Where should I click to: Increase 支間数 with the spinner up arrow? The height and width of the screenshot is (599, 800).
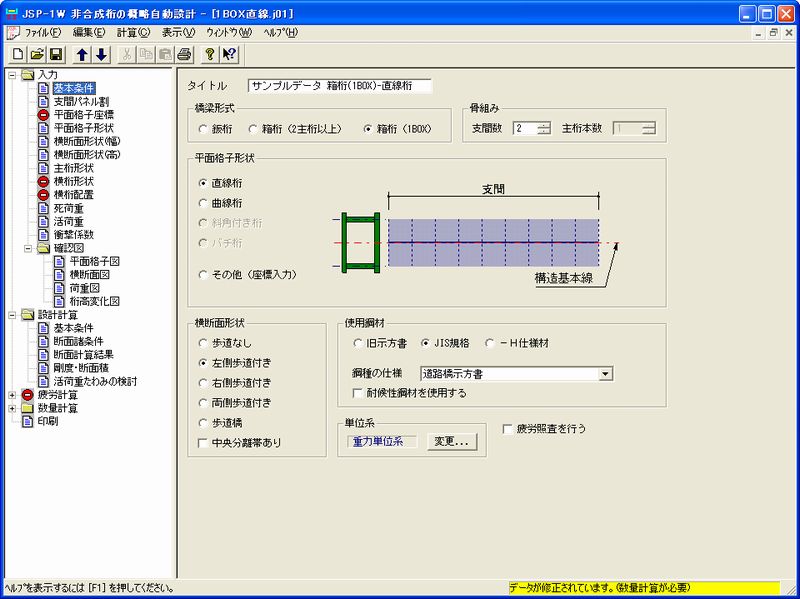coord(543,124)
